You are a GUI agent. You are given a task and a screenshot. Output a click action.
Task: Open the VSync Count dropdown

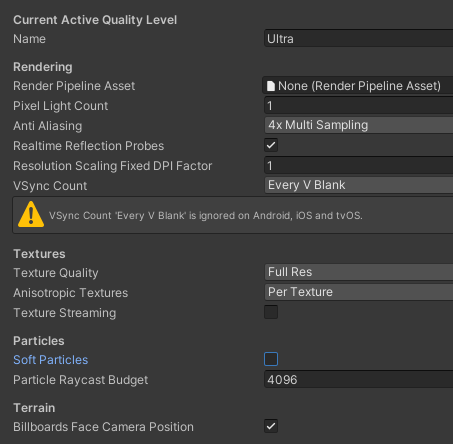click(x=359, y=185)
